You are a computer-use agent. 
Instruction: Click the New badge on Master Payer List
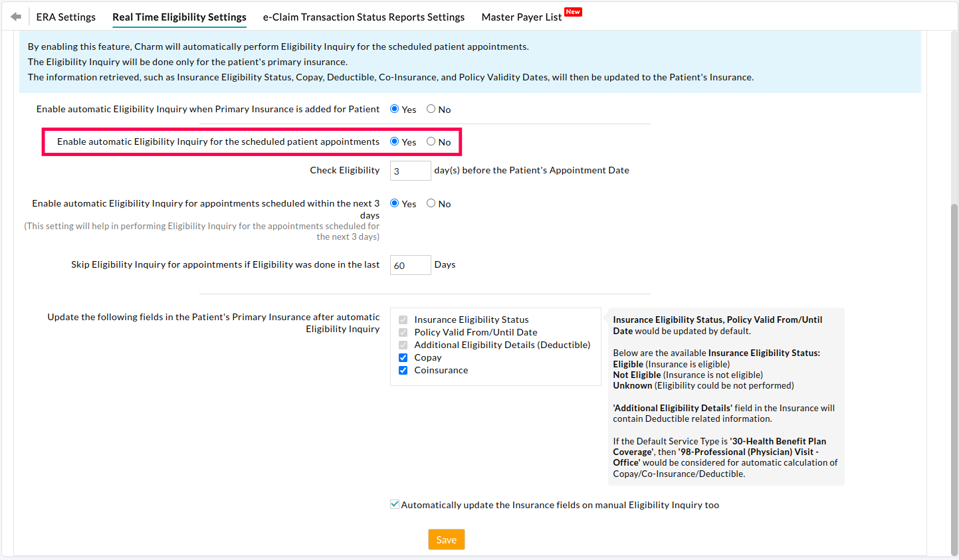coord(572,11)
